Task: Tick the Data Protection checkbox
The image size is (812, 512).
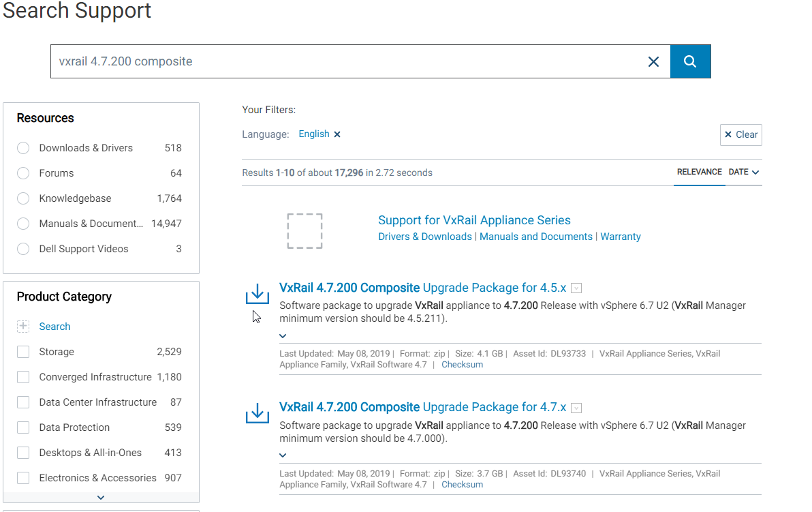Action: pos(23,427)
